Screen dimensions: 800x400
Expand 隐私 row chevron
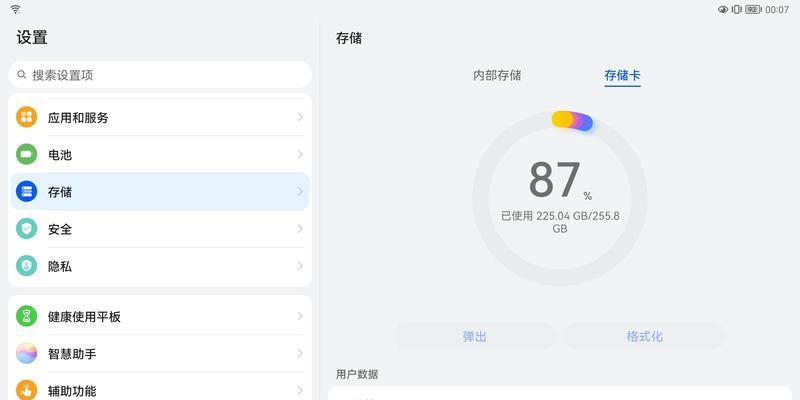(x=300, y=266)
